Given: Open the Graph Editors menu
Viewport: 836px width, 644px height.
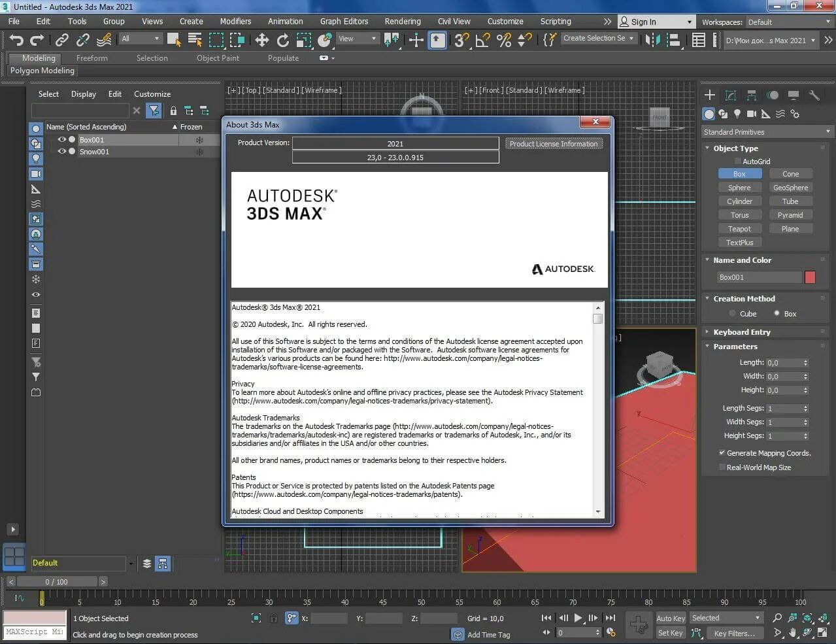Looking at the screenshot, I should pyautogui.click(x=344, y=22).
